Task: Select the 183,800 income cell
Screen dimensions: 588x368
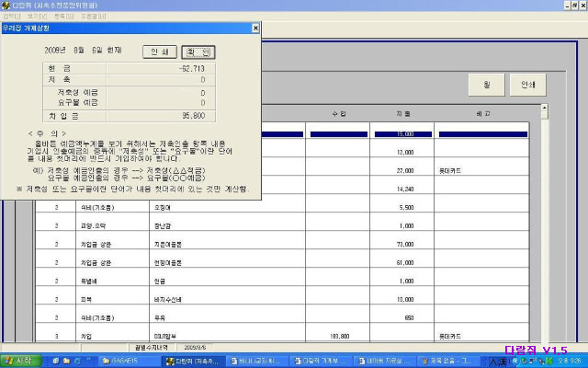Action: (x=337, y=337)
